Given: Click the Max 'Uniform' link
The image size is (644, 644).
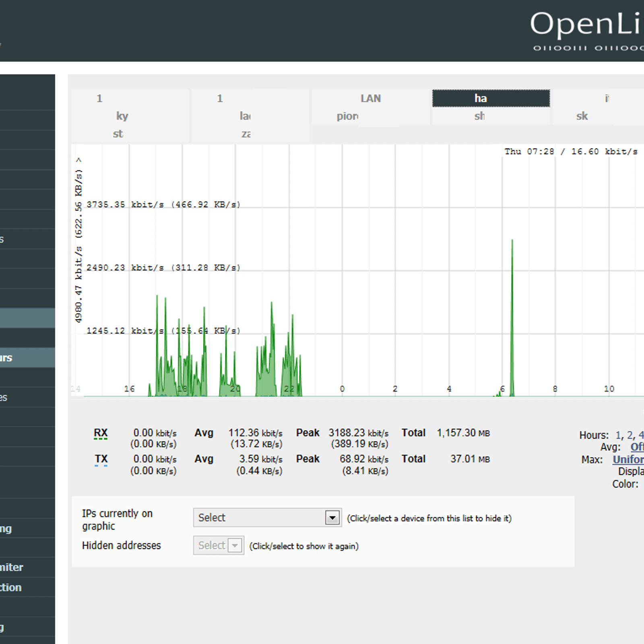Looking at the screenshot, I should pos(628,459).
